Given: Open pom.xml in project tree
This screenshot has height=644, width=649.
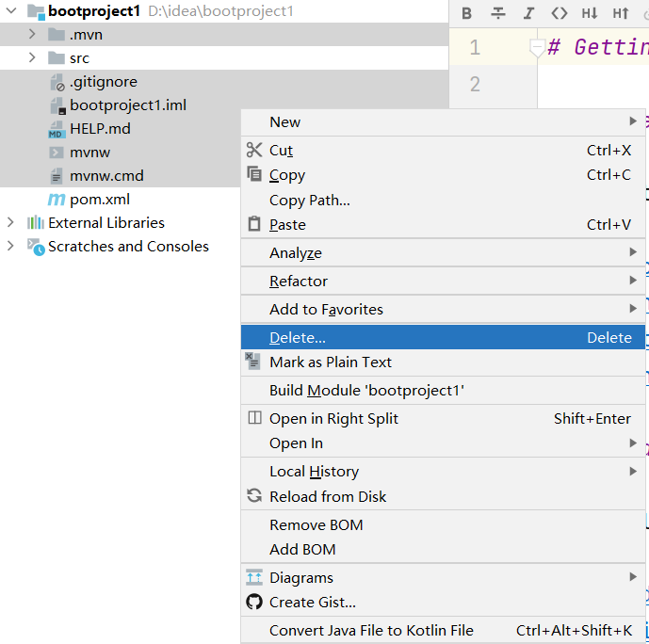Looking at the screenshot, I should (x=99, y=200).
